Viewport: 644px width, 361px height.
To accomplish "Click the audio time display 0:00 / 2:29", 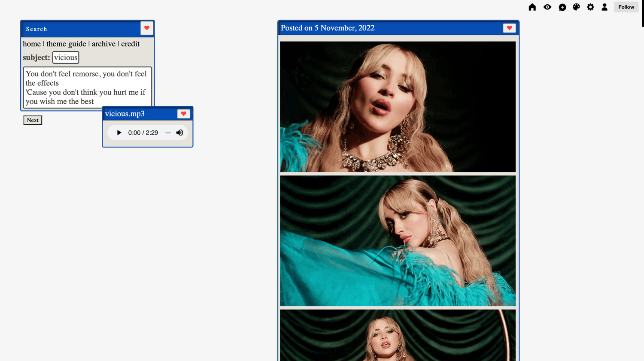I will click(x=143, y=133).
